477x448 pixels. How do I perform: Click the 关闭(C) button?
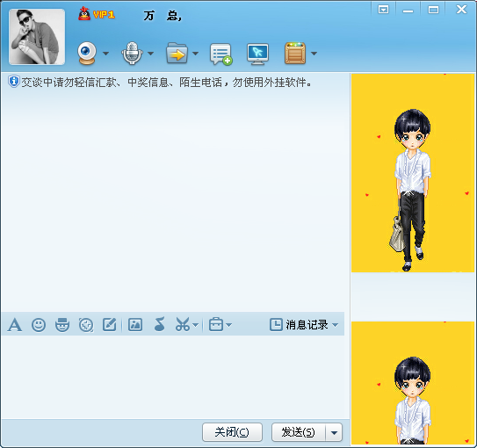(x=232, y=432)
